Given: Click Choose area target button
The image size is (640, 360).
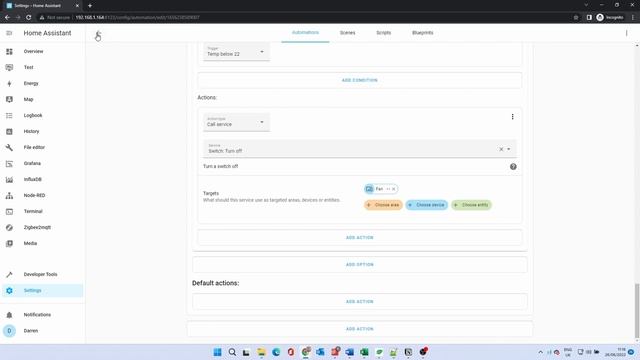Looking at the screenshot, I should pos(383,205).
